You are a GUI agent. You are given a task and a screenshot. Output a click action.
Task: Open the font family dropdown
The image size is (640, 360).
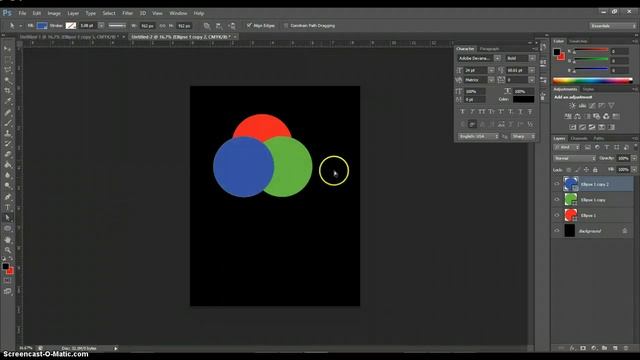[x=497, y=58]
